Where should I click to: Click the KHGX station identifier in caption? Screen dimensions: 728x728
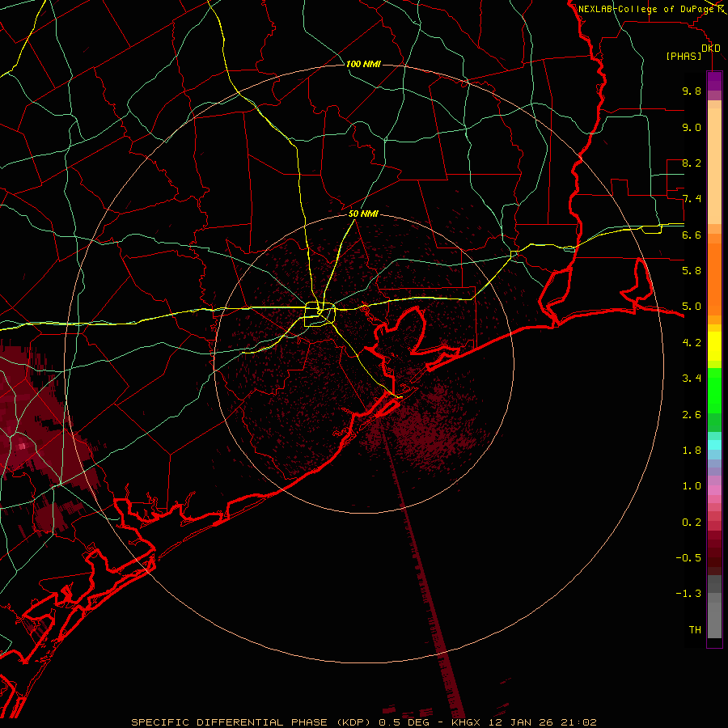click(466, 722)
